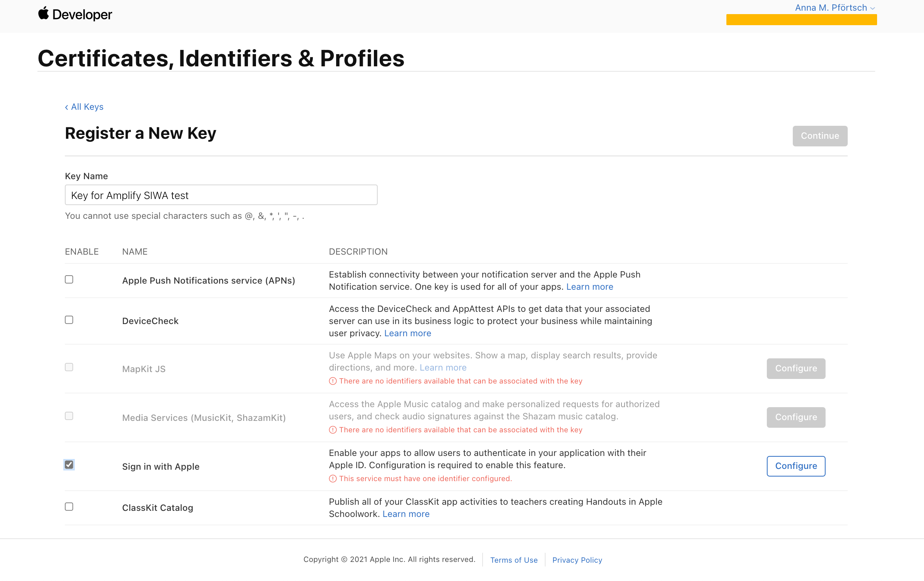Screen dimensions: 924x581
Task: Click the warning icon under Media Services
Action: 333,430
